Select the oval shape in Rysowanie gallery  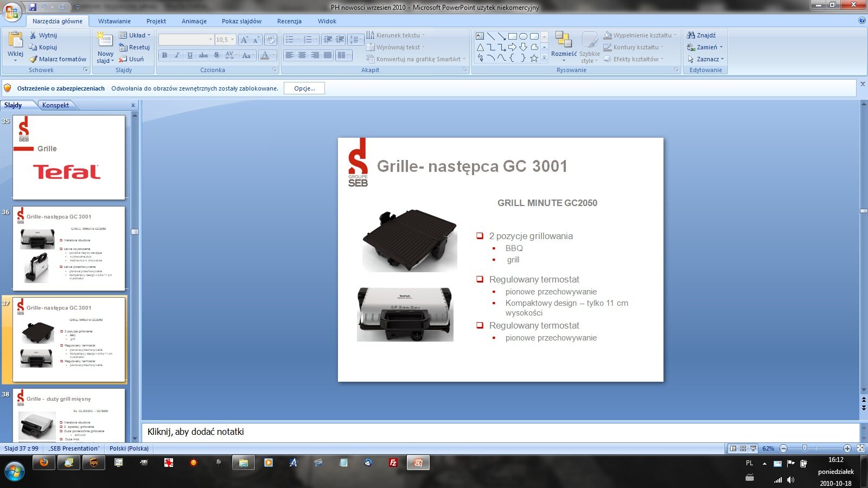click(523, 36)
